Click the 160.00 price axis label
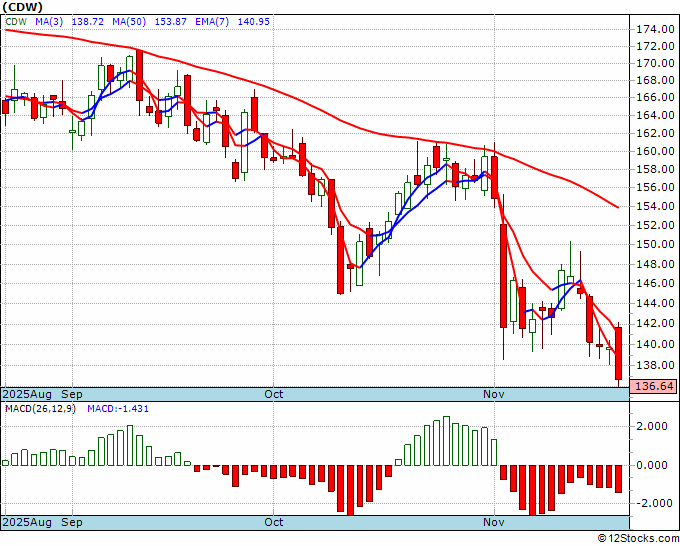The height and width of the screenshot is (546, 680). 655,151
